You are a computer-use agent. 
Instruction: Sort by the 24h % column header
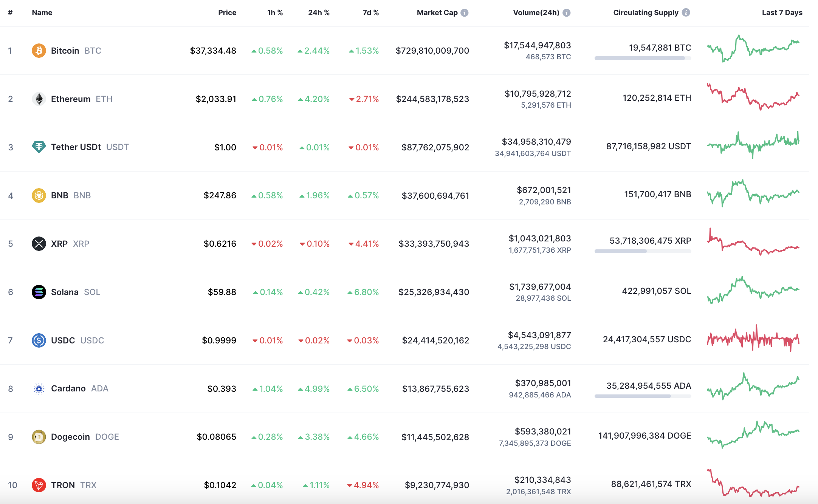[319, 13]
